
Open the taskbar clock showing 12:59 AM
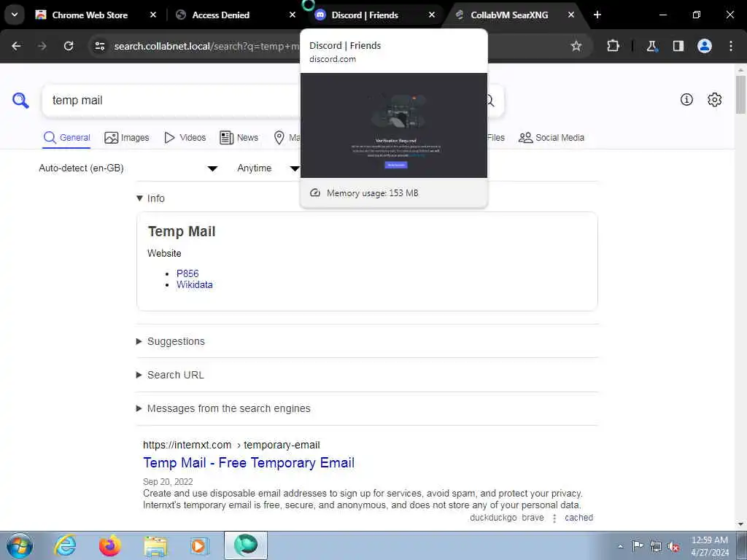[709, 546]
